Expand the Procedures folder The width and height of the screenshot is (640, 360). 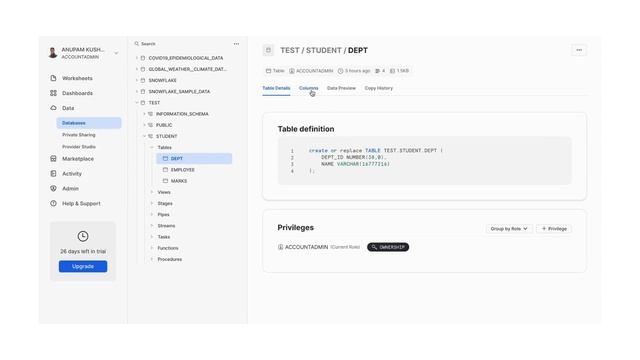[x=151, y=259]
